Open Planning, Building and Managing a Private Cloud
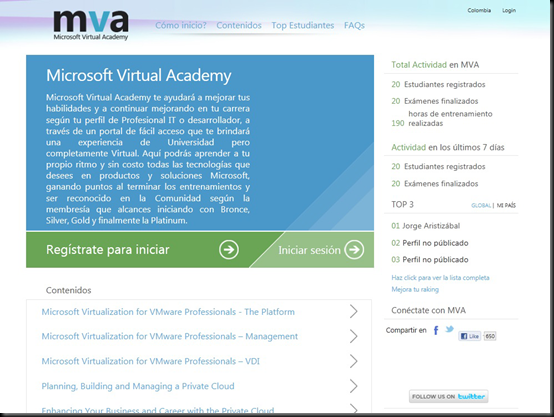Screen dimensions: 554x417 pos(138,386)
